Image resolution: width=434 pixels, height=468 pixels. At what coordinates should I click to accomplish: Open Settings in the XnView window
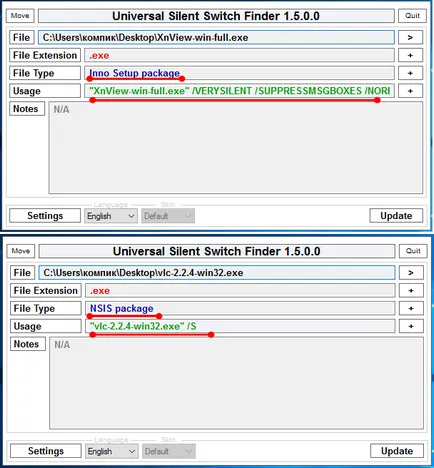coord(45,216)
